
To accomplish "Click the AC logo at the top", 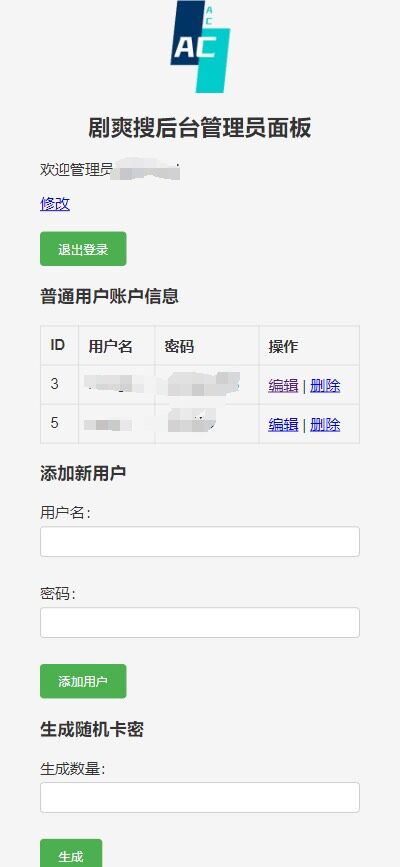I will point(200,47).
